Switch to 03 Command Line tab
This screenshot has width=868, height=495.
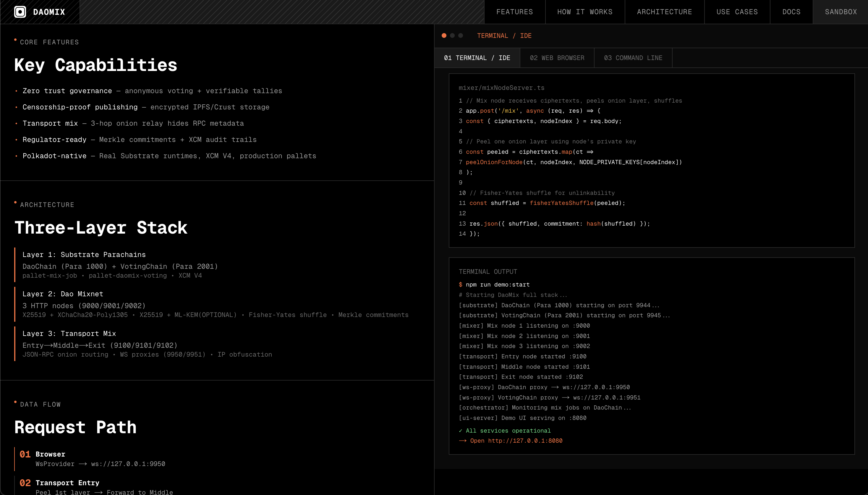coord(633,58)
